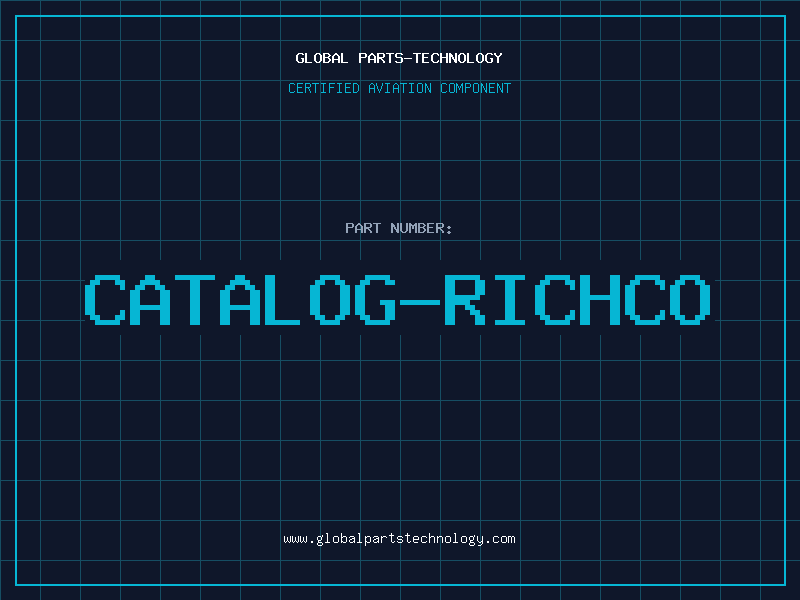Screen dimensions: 800x600
Task: Select the CERTIFIED AVIATION COMPONENT subtitle
Action: 399,88
